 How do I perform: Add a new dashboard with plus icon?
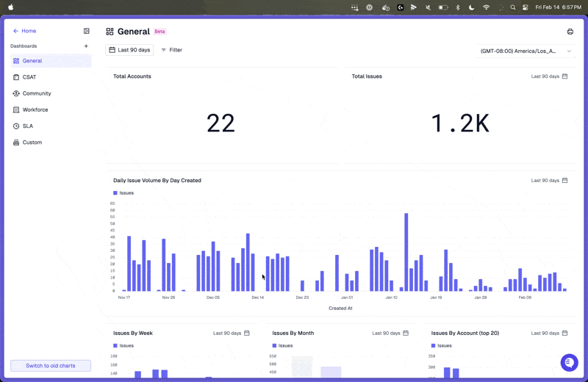[86, 46]
